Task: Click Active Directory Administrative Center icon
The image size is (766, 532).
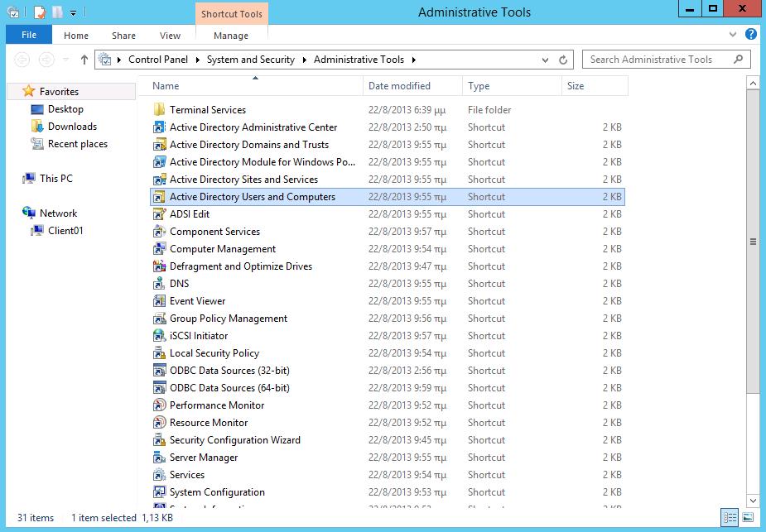Action: (159, 127)
